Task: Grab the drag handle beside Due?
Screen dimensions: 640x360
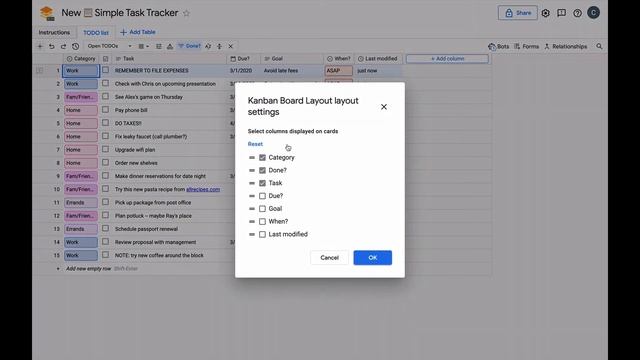Action: click(x=252, y=196)
